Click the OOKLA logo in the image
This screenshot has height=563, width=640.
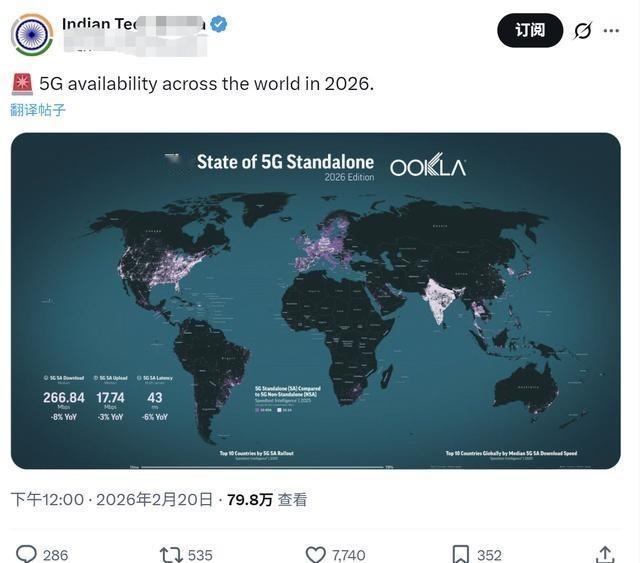[x=427, y=167]
